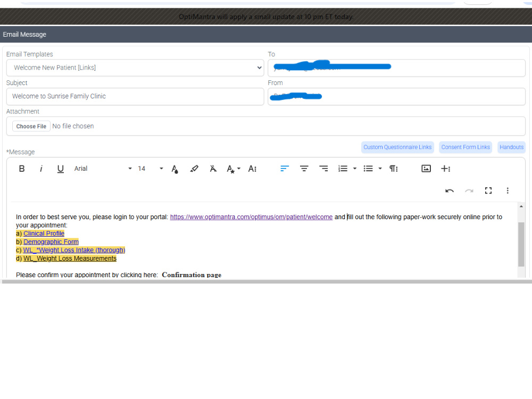
Task: Click the Custom Questionnaire Links button
Action: coord(397,147)
